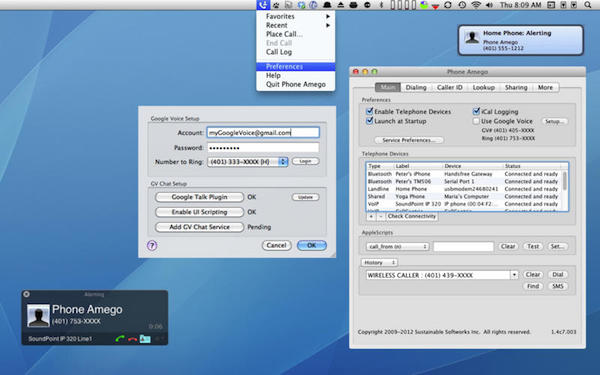Open the History popup selector
This screenshot has height=375, width=600.
[x=379, y=262]
